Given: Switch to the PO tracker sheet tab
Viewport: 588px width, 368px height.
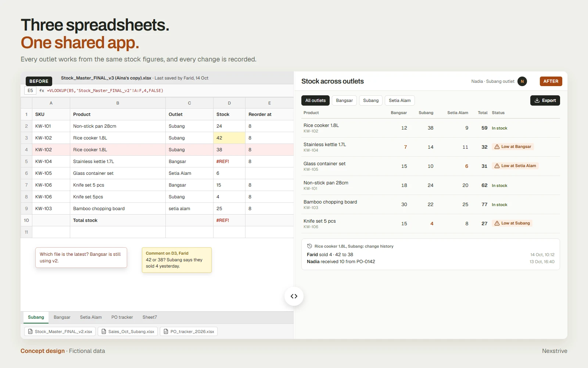Looking at the screenshot, I should [122, 317].
